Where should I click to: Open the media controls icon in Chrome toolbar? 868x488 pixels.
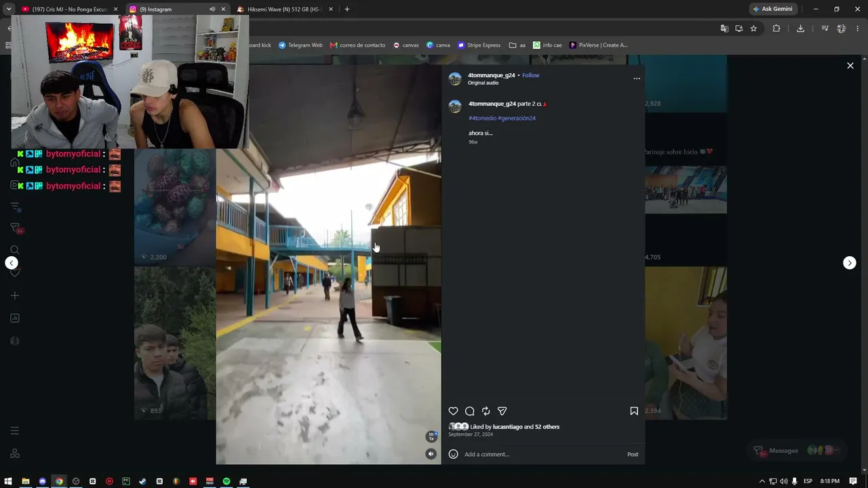click(x=825, y=28)
